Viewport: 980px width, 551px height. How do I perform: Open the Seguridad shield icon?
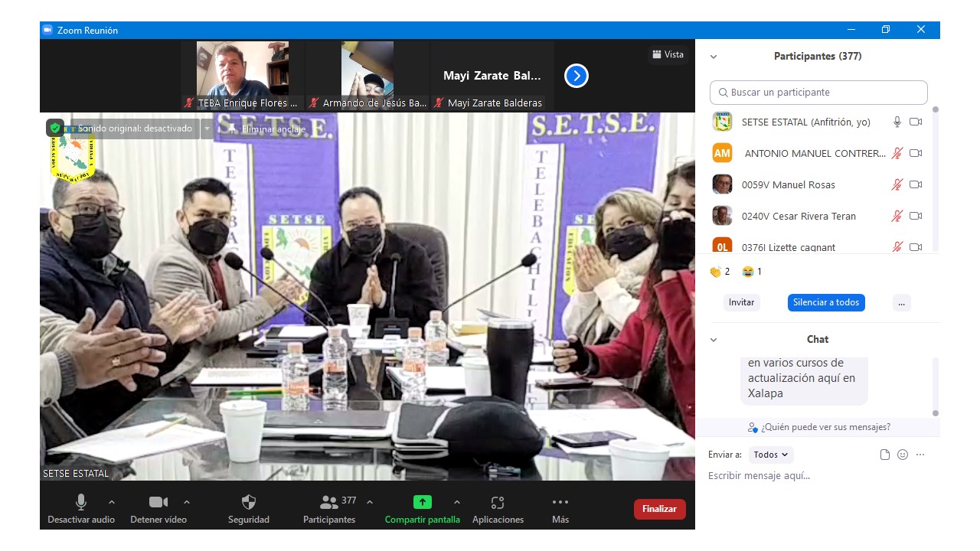click(x=248, y=503)
